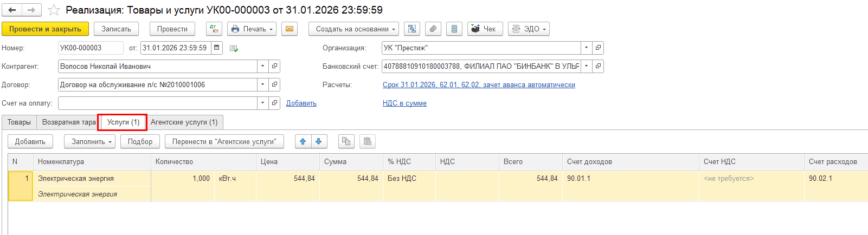Move row up with blue arrow
This screenshot has height=235, width=868.
tap(303, 141)
